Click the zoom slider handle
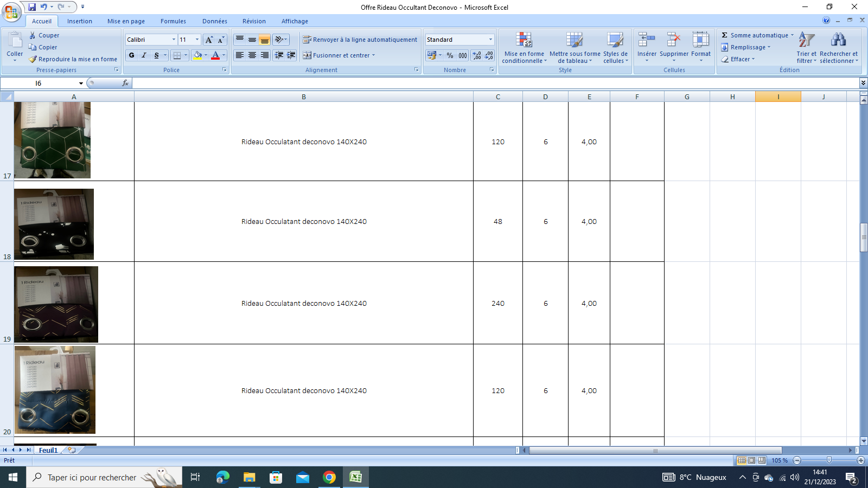 click(x=828, y=460)
